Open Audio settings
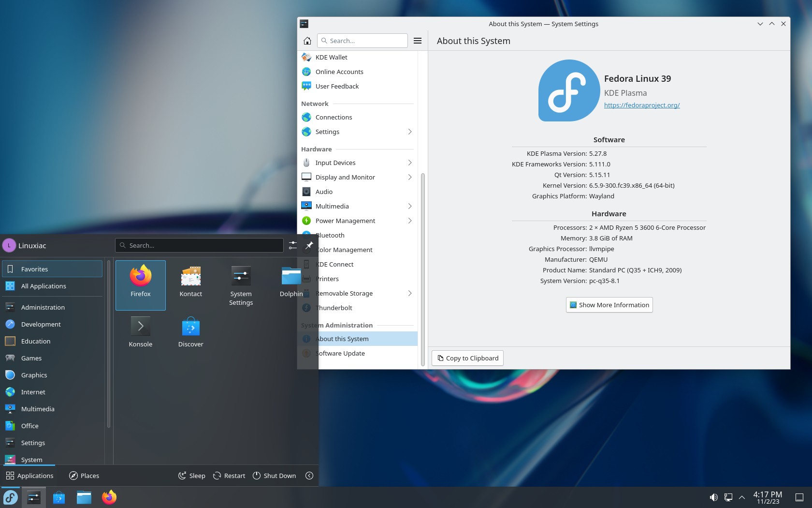The image size is (812, 508). [x=357, y=192]
